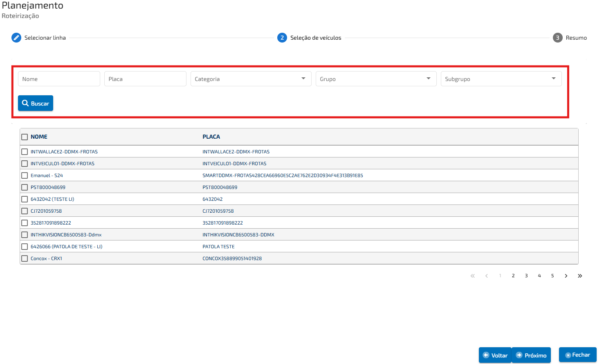Click the Placa filter field
The height and width of the screenshot is (364, 604).
(145, 79)
